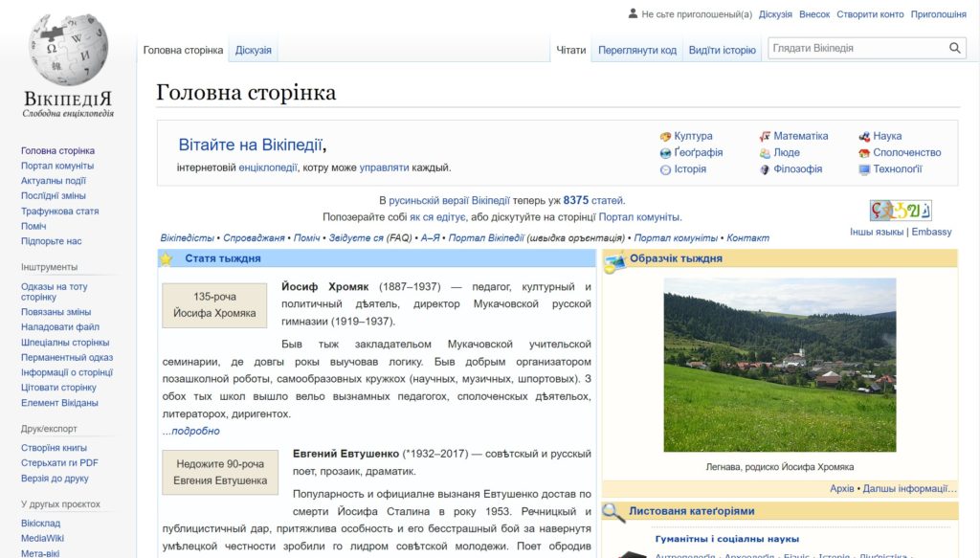The height and width of the screenshot is (558, 980).
Task: Switch to Переглянути код tab
Action: click(x=636, y=50)
